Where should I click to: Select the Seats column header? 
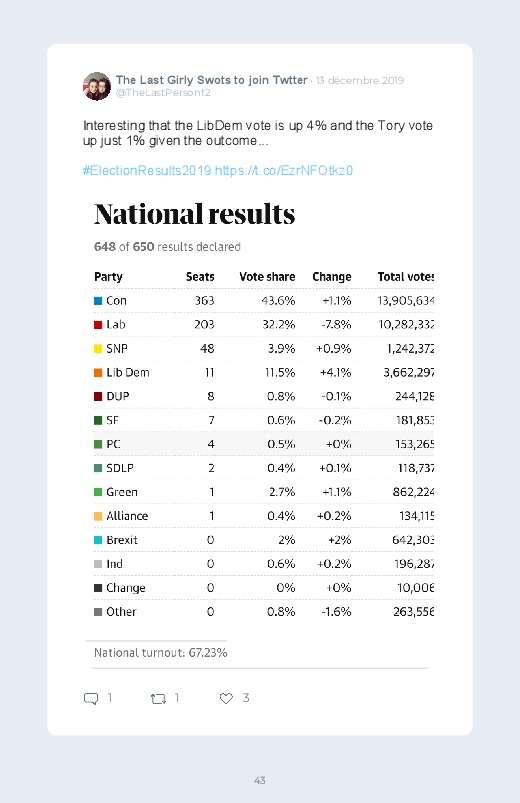[x=200, y=277]
